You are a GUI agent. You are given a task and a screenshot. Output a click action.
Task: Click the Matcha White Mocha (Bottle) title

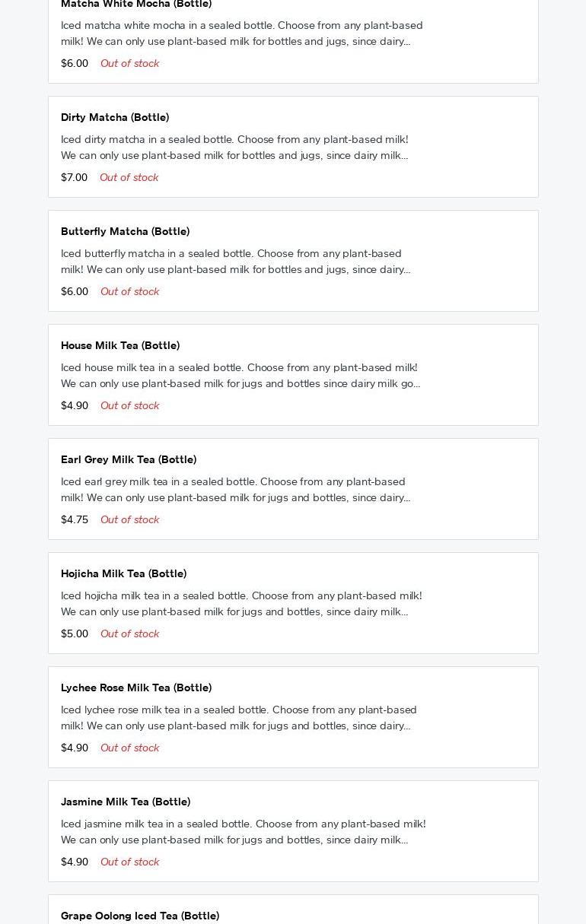click(x=136, y=5)
